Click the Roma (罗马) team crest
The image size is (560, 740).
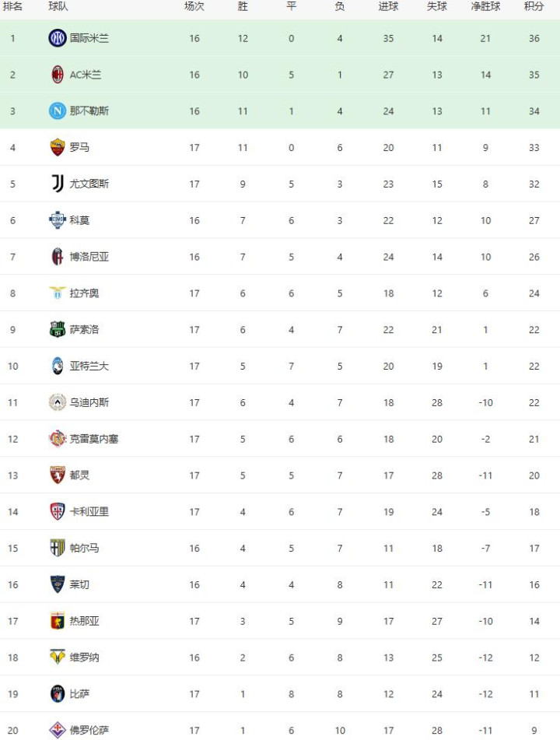[58, 147]
